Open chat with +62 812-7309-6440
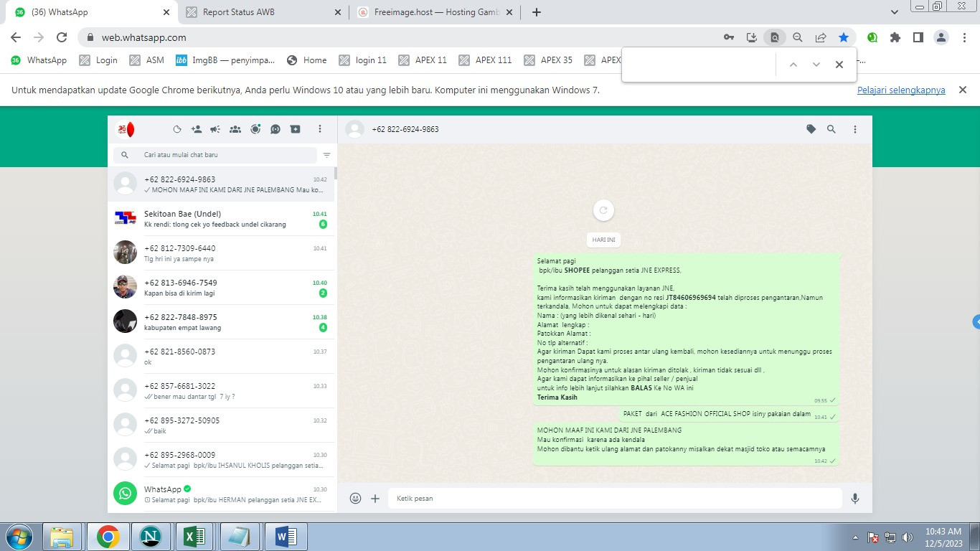The image size is (980, 551). point(221,253)
